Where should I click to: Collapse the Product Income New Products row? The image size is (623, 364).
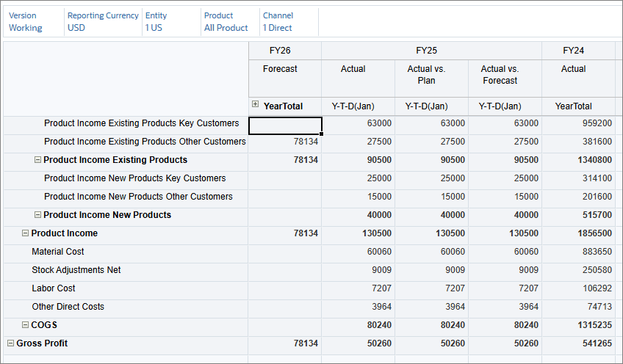[x=37, y=215]
